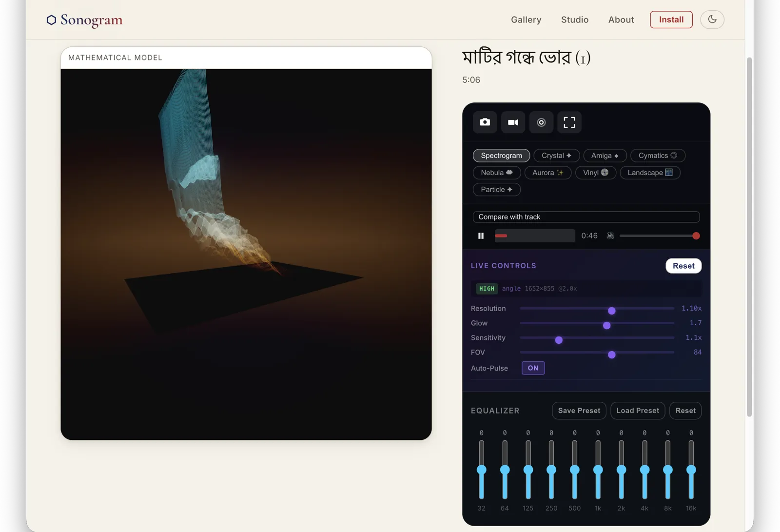Click the Glow value 1.7

click(x=696, y=323)
